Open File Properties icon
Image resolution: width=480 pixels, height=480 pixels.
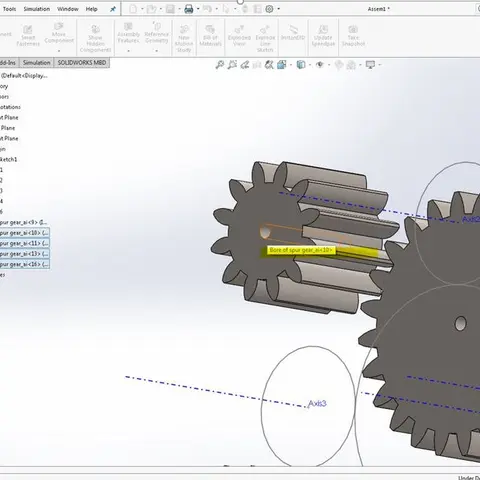pos(257,9)
